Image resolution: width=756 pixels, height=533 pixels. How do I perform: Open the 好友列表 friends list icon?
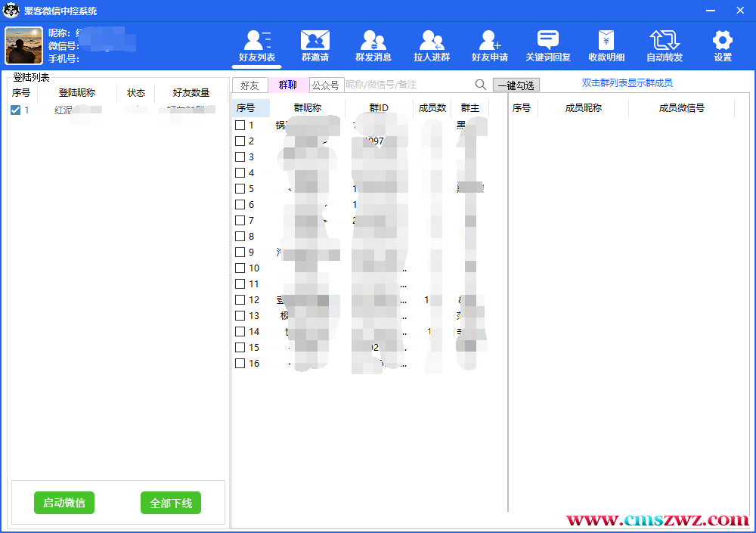click(257, 41)
